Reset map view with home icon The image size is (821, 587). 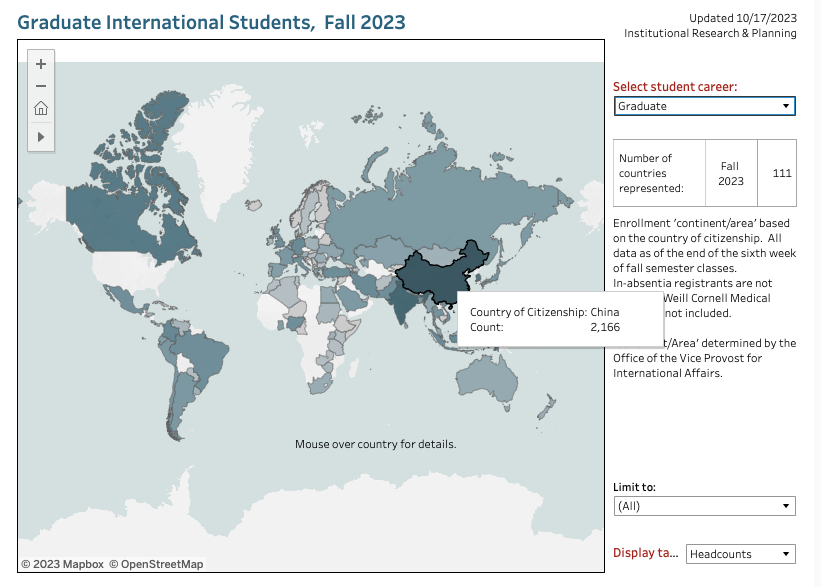(x=41, y=109)
